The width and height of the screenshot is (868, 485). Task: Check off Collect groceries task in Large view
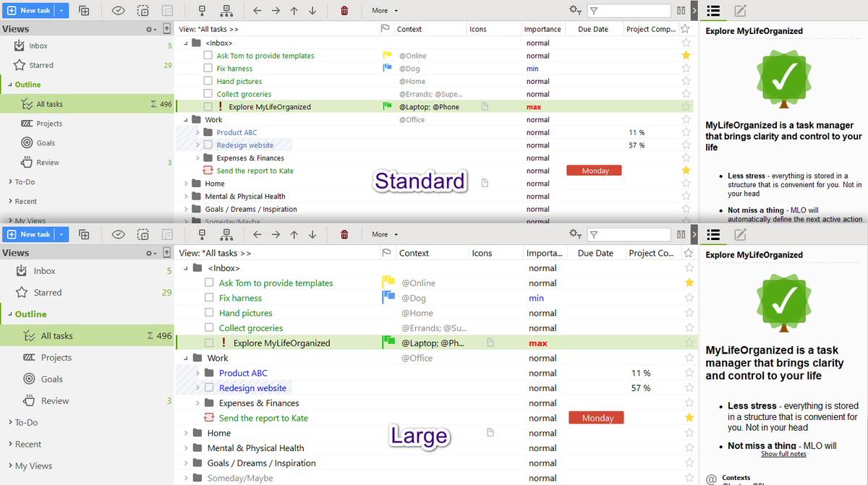click(x=209, y=328)
